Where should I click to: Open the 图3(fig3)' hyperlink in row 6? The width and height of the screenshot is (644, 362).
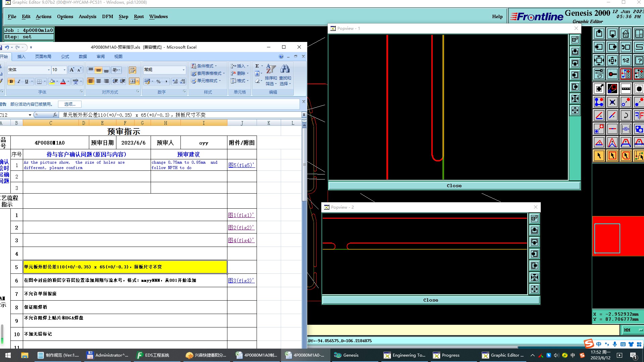pos(241,280)
